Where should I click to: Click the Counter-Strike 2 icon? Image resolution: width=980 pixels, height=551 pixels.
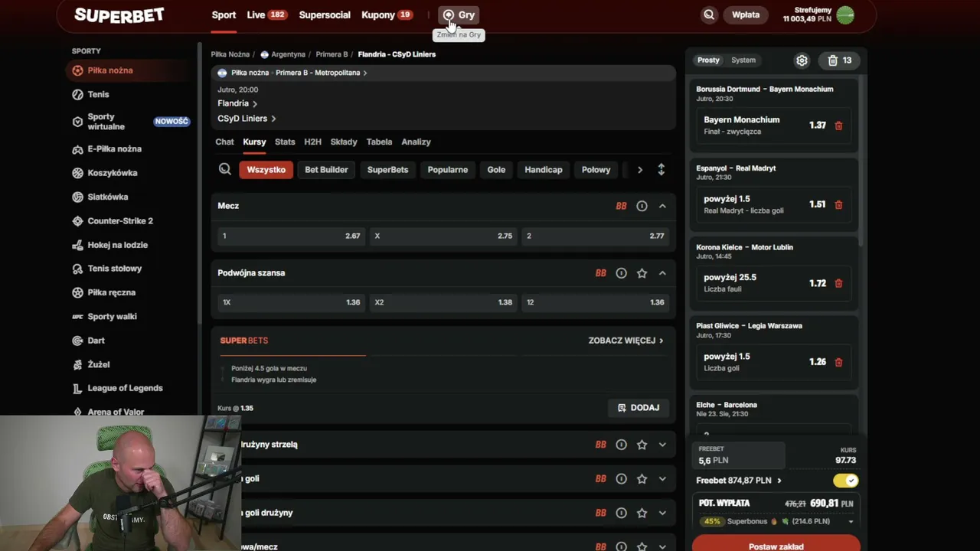click(77, 220)
